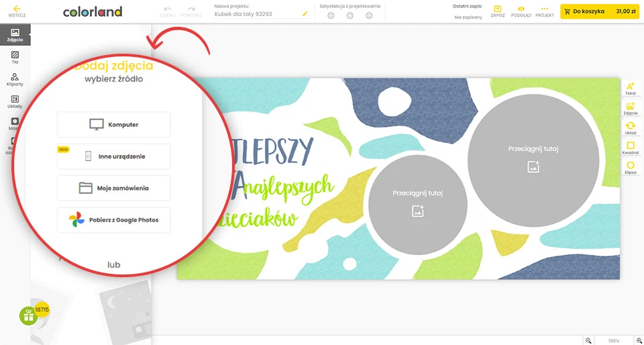Click the Układ layout swap tool
This screenshot has width=644, height=345.
[630, 128]
